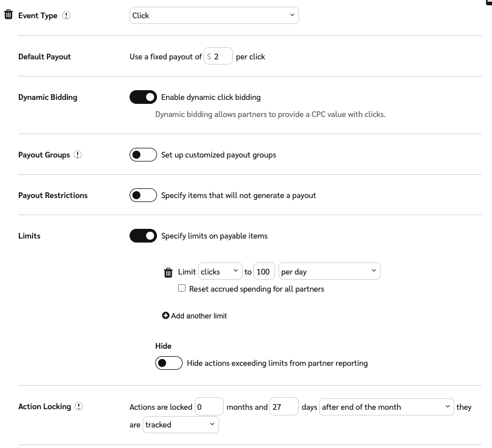Delete the clicks limit with trash icon
The height and width of the screenshot is (448, 492).
pyautogui.click(x=168, y=273)
